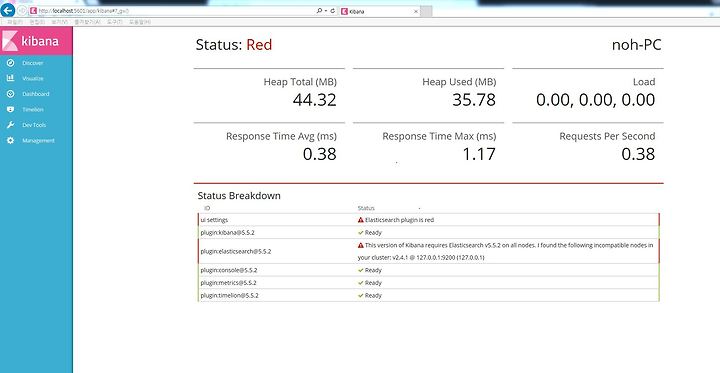The height and width of the screenshot is (373, 720).
Task: Open the 즐겨찾기(A) Favorites menu
Action: point(87,22)
